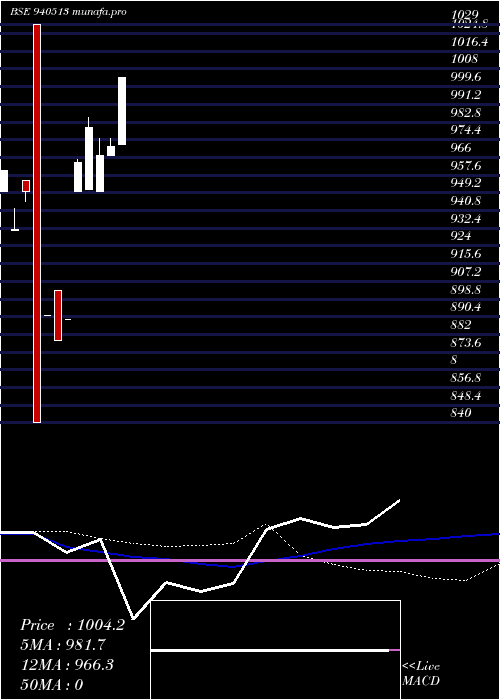Pick the 882 price label
This screenshot has height=700, width=500.
461,325
